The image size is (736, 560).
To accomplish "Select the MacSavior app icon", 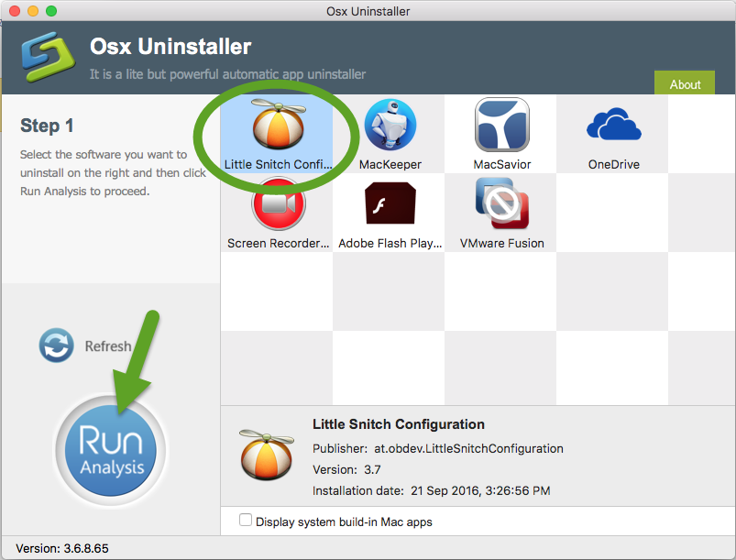I will 500,126.
